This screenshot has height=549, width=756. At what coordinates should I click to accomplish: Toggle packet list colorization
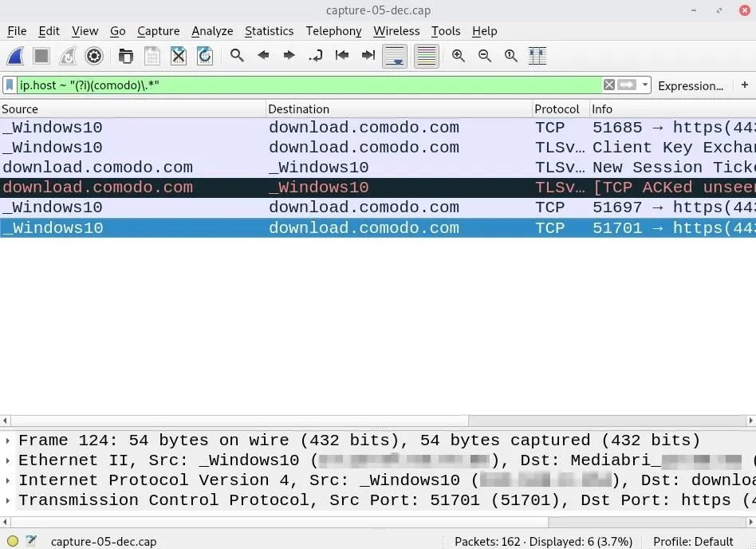pyautogui.click(x=426, y=56)
